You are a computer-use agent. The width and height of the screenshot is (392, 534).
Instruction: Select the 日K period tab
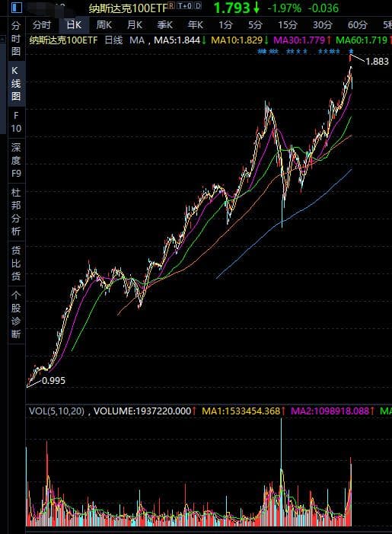tap(74, 25)
